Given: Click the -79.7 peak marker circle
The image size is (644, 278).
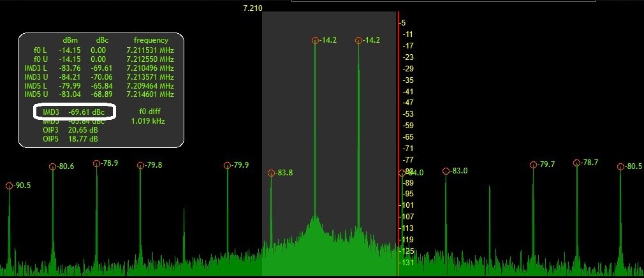Looking at the screenshot, I should (533, 165).
